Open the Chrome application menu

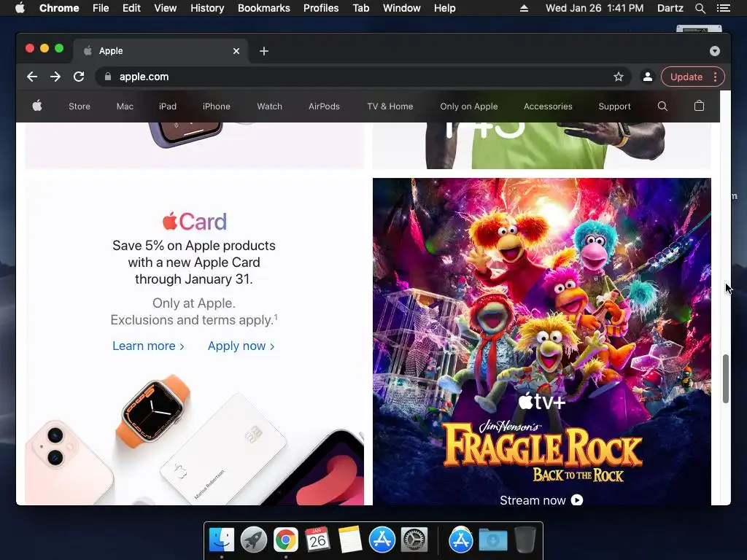click(x=59, y=8)
